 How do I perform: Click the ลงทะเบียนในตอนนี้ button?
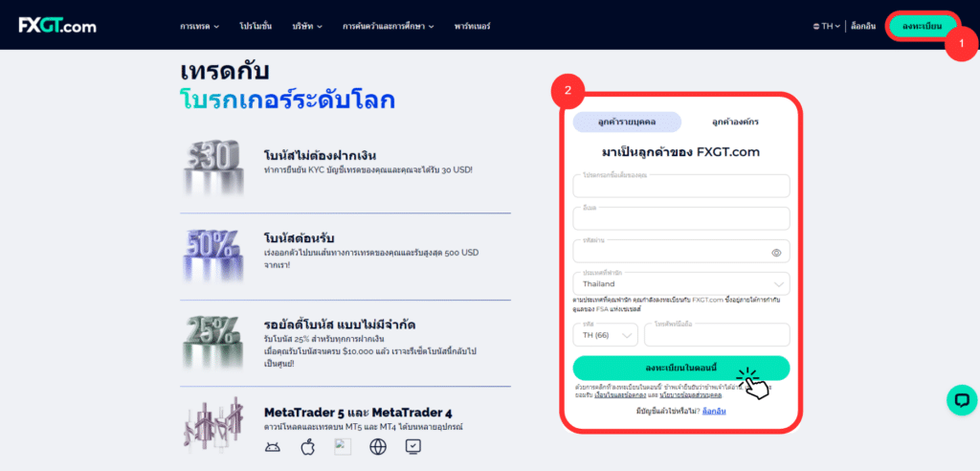click(681, 368)
